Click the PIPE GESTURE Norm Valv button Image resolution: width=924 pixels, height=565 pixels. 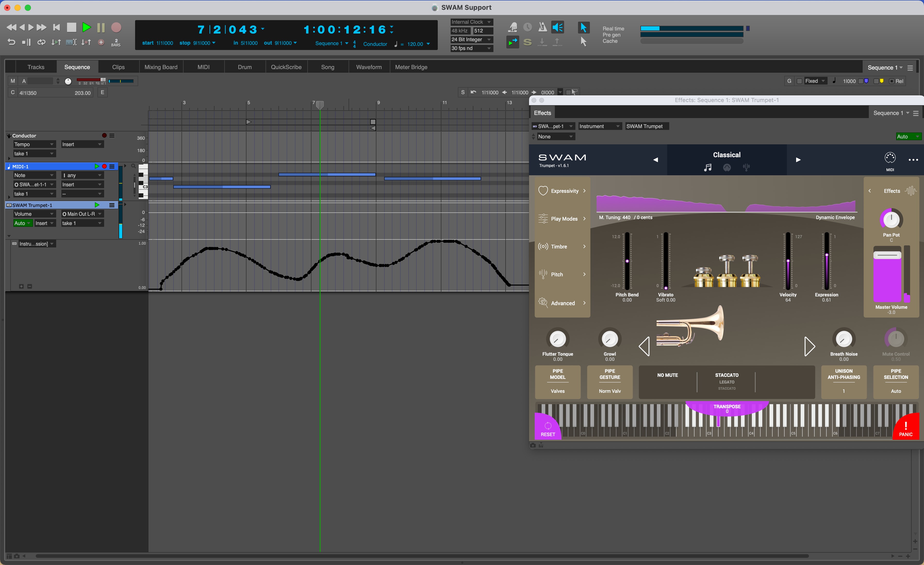610,382
